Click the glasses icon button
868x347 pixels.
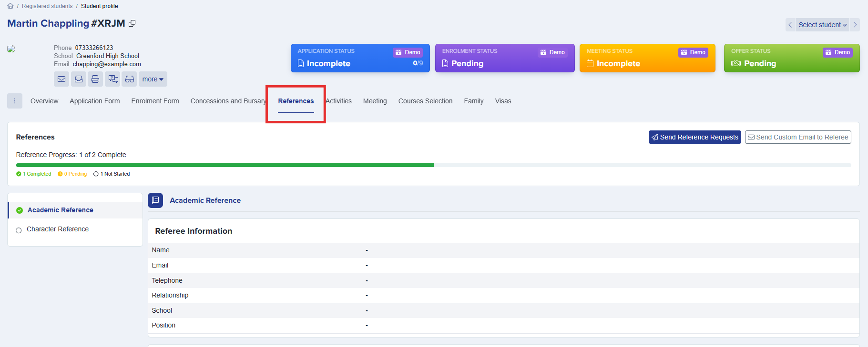[130, 79]
